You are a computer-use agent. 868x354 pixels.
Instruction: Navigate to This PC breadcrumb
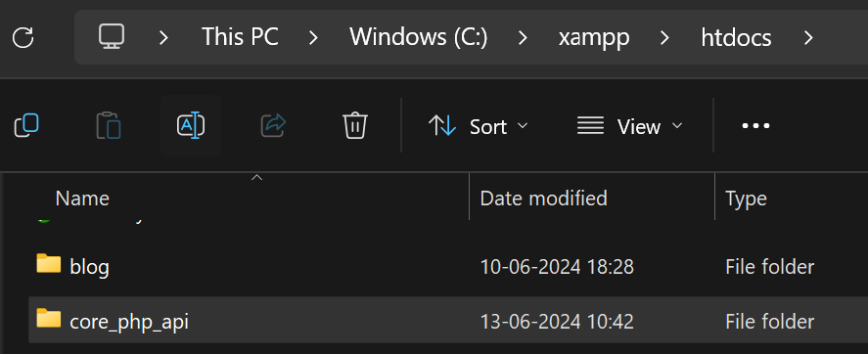[x=240, y=37]
